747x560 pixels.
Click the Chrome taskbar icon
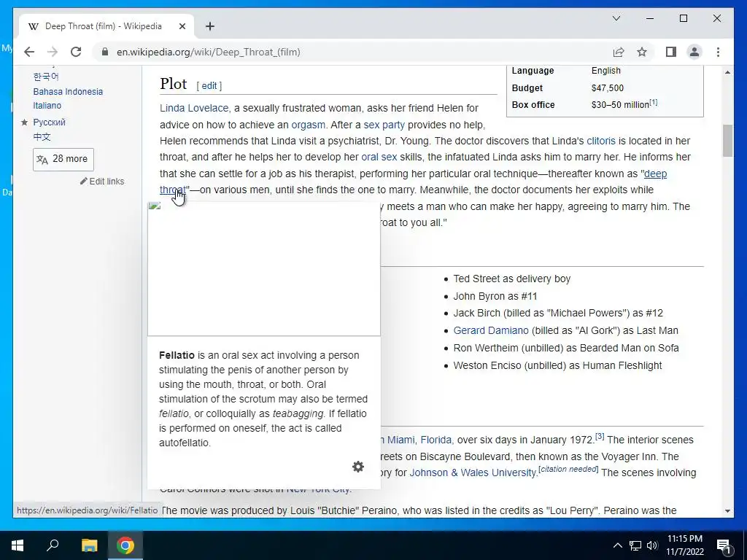tap(125, 545)
